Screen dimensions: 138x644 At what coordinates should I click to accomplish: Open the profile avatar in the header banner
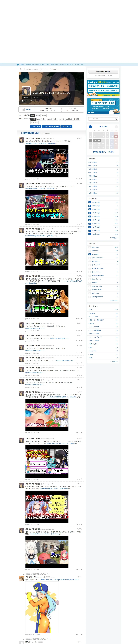click(26, 91)
